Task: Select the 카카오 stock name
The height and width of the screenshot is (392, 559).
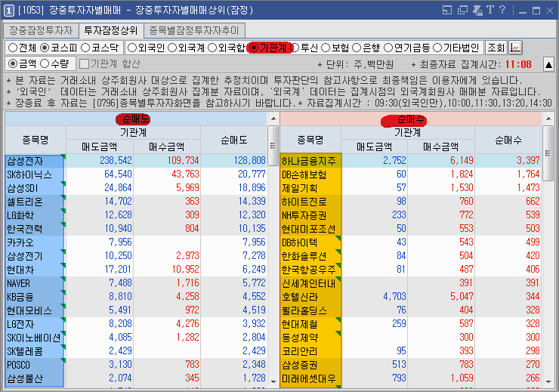Action: tap(20, 242)
